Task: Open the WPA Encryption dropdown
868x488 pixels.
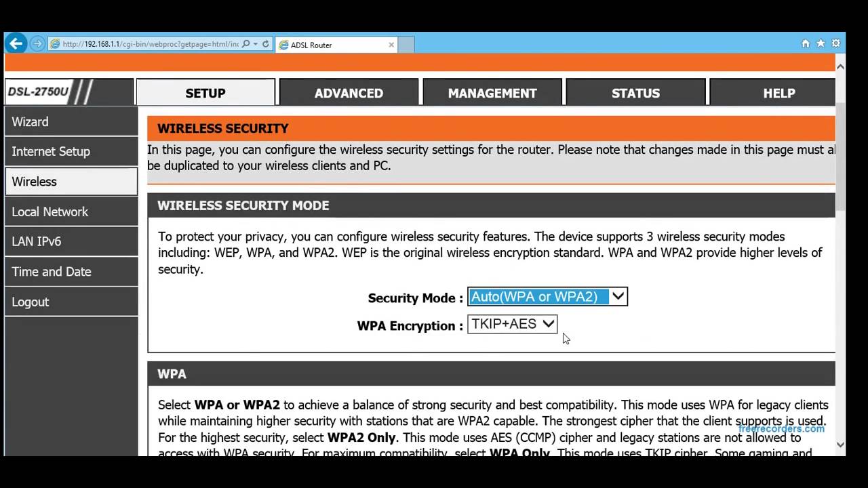Action: 513,324
